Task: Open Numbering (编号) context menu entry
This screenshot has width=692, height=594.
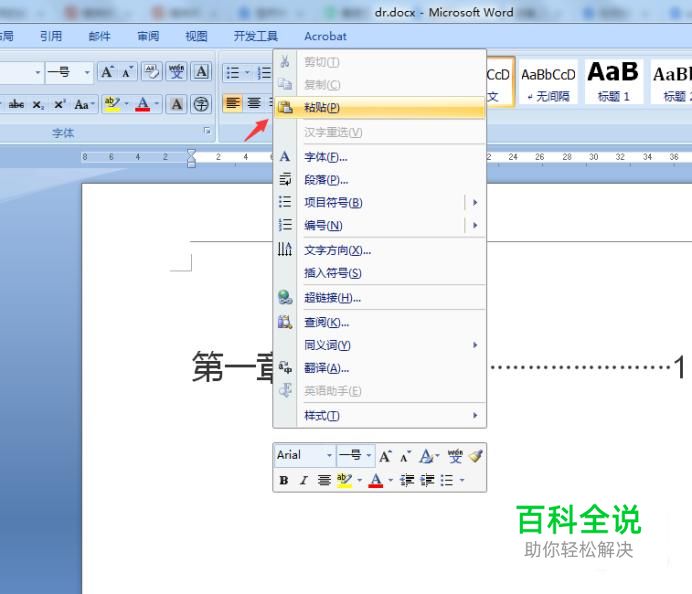Action: [380, 226]
